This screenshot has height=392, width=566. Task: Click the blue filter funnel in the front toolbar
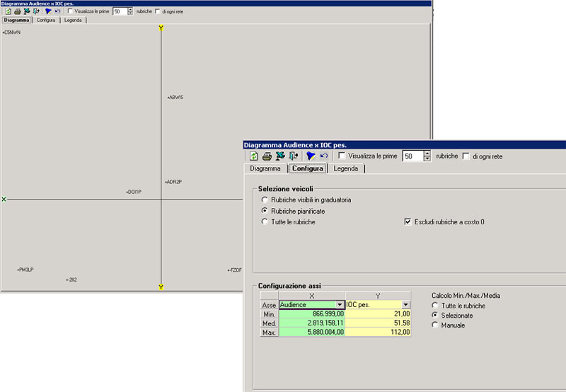coord(310,156)
